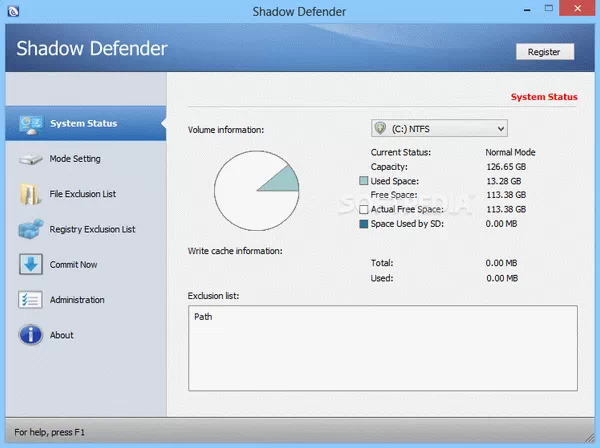
Task: Click the Registry Exclusion List cubes icon
Action: coord(31,229)
